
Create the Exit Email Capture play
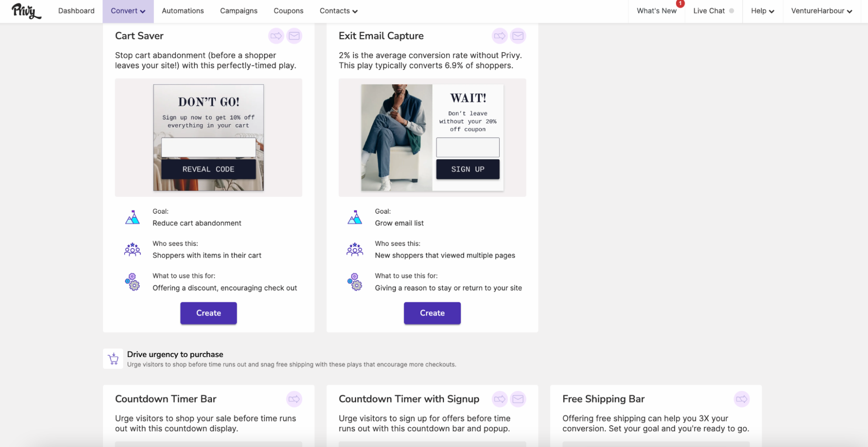point(432,313)
